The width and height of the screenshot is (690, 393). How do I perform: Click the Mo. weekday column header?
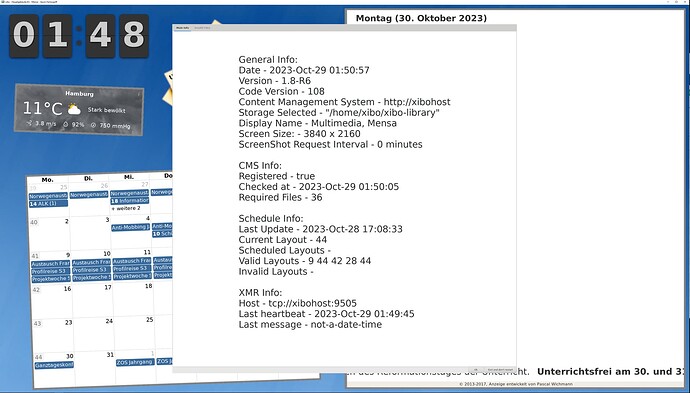pyautogui.click(x=48, y=180)
